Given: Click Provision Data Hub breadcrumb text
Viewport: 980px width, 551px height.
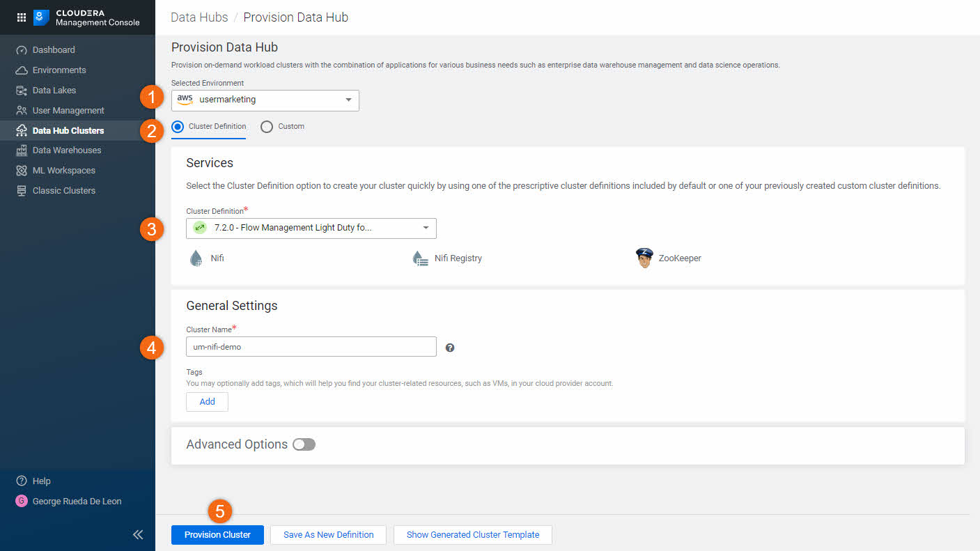Looking at the screenshot, I should (x=296, y=17).
